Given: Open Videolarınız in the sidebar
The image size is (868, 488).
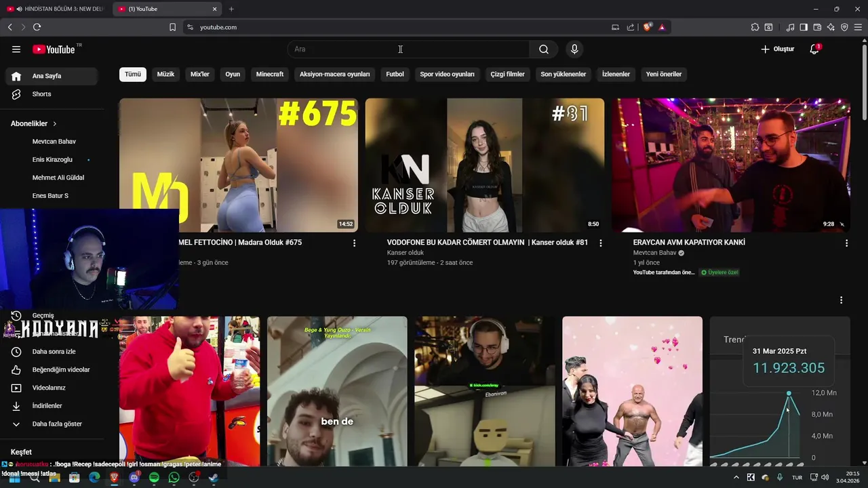Looking at the screenshot, I should coord(49,388).
